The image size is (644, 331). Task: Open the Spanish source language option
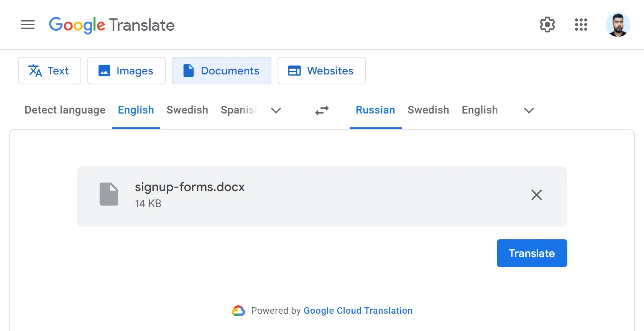pyautogui.click(x=238, y=110)
